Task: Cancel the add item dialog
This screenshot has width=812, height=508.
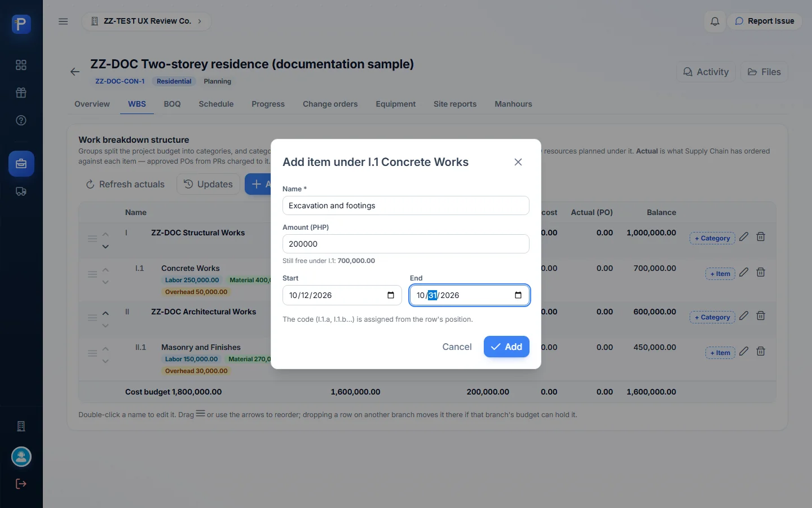Action: 457,347
